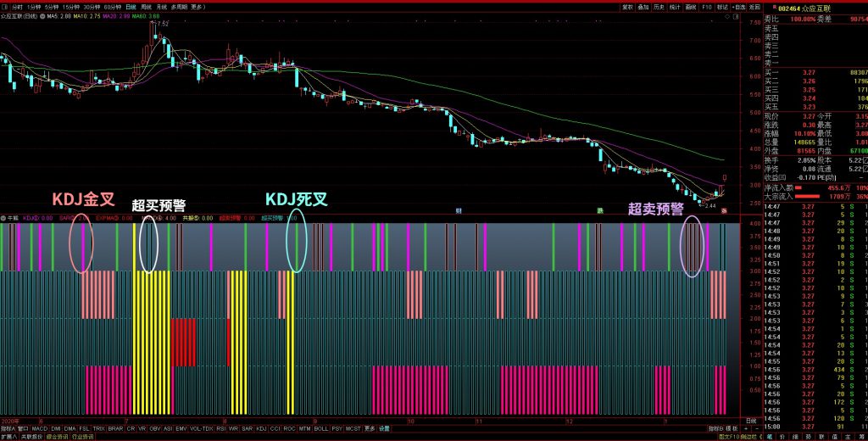Click the panel icon left of 分时
Image resolution: width=868 pixels, height=441 pixels.
(x=5, y=6)
